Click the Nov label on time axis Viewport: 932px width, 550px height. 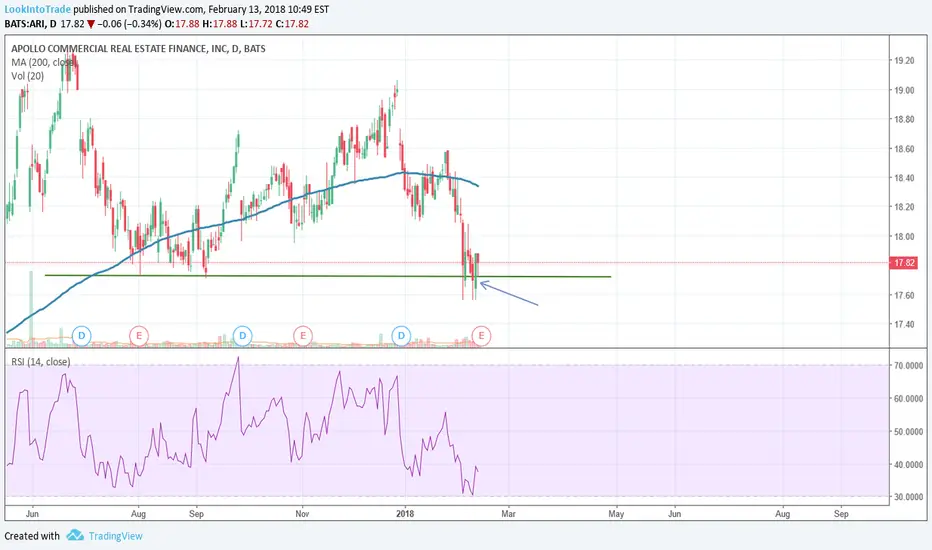[x=302, y=514]
